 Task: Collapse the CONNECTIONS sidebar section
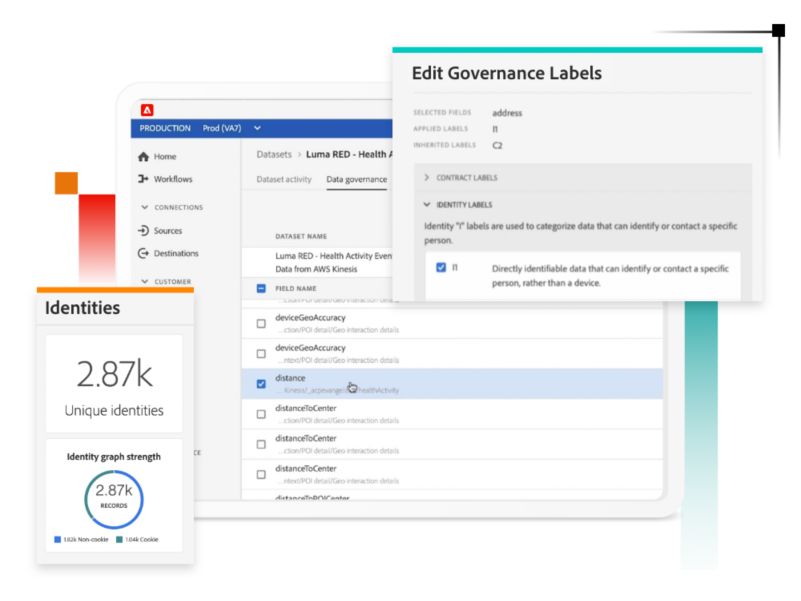click(x=145, y=207)
